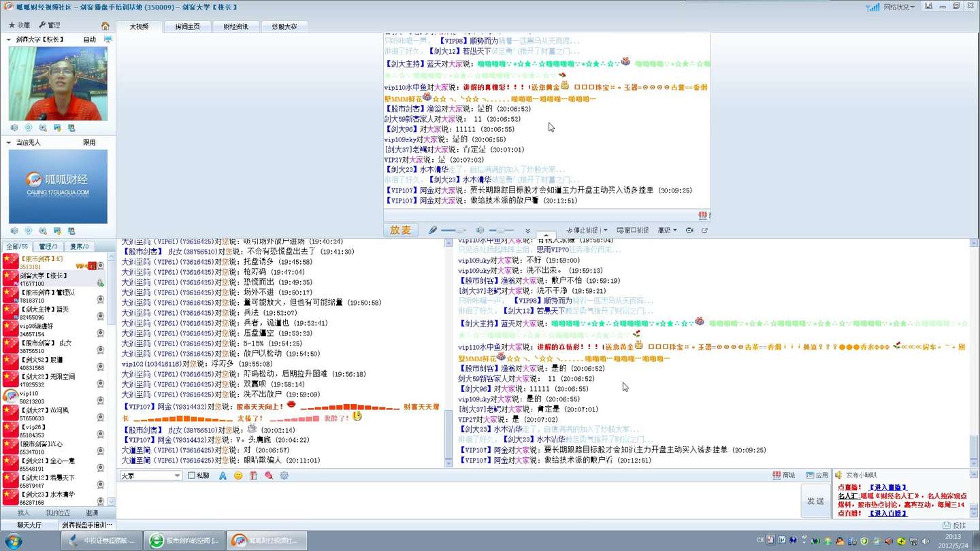The height and width of the screenshot is (551, 980).
Task: Click the microphone icon next to 放麦
Action: (432, 231)
